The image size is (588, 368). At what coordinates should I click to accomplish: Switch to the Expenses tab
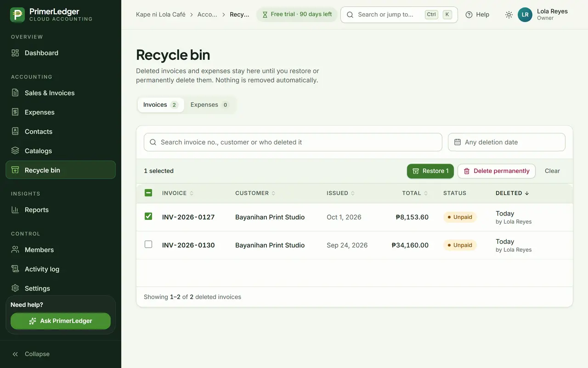click(x=209, y=105)
